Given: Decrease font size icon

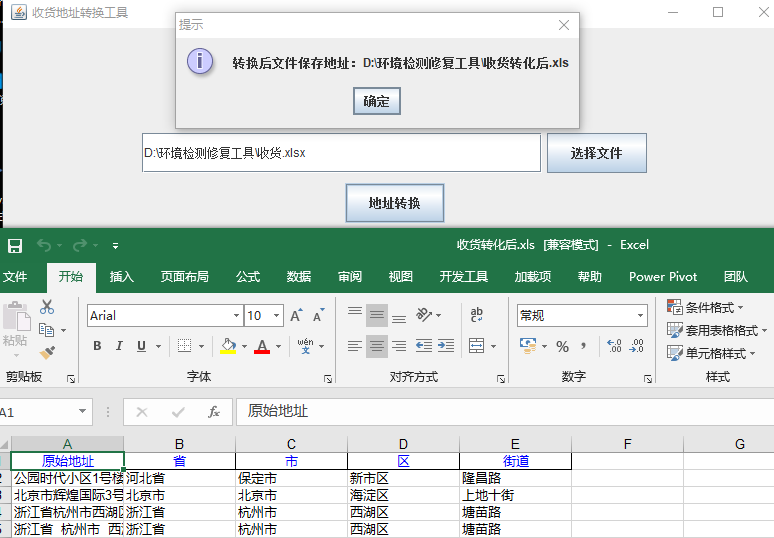Looking at the screenshot, I should [x=319, y=315].
